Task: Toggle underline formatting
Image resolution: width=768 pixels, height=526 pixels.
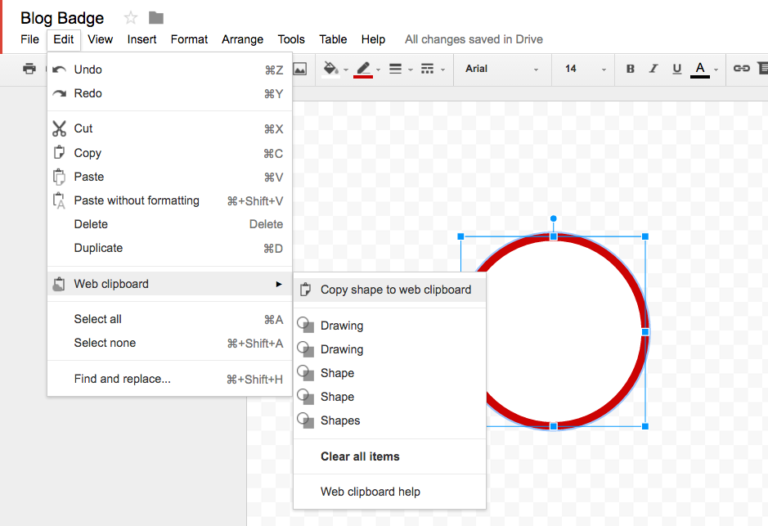Action: coord(677,69)
